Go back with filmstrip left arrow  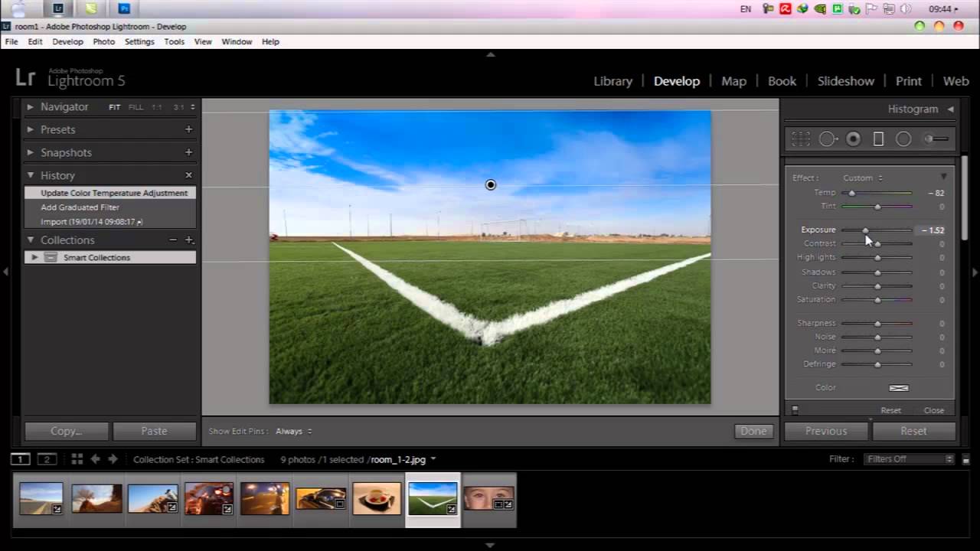pyautogui.click(x=96, y=459)
